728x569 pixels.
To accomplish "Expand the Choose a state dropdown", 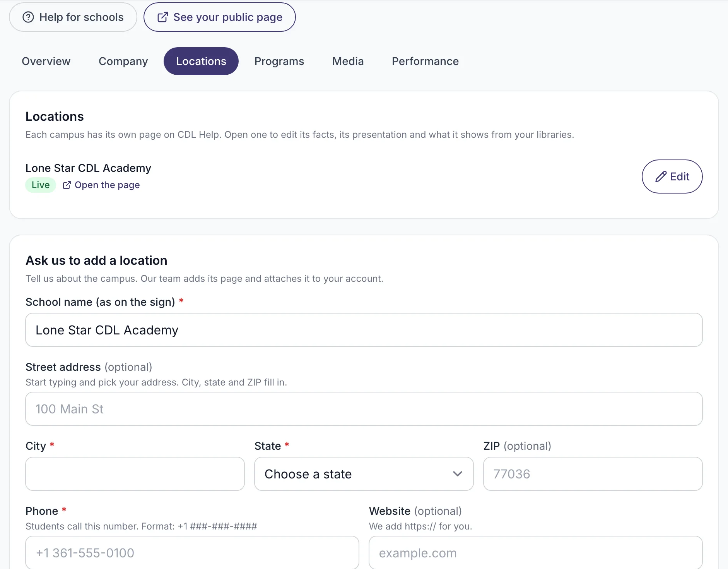I will [x=364, y=474].
